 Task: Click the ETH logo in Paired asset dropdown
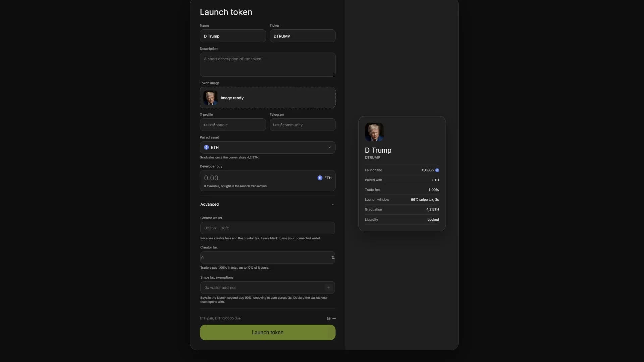206,147
